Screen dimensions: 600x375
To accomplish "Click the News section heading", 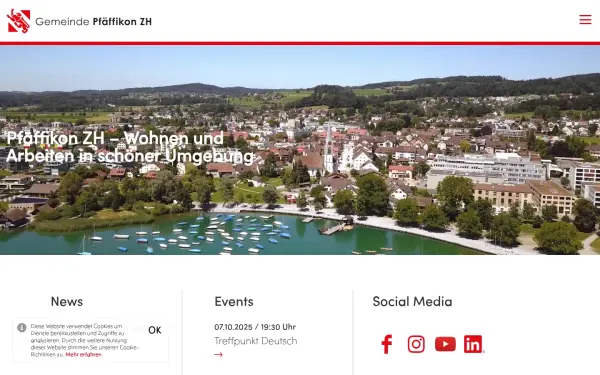I will click(67, 302).
